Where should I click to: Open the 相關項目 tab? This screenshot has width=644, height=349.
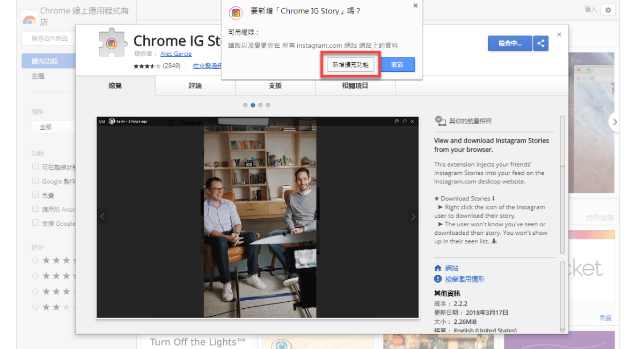[355, 86]
